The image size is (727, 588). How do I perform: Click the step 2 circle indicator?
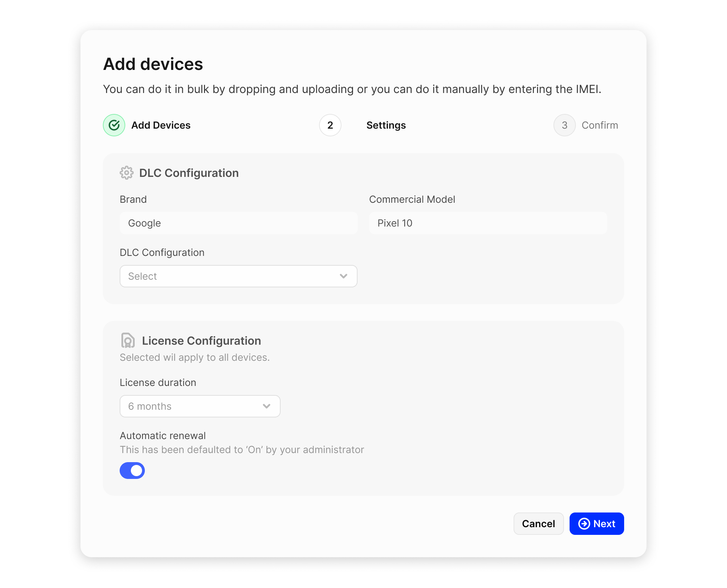330,125
